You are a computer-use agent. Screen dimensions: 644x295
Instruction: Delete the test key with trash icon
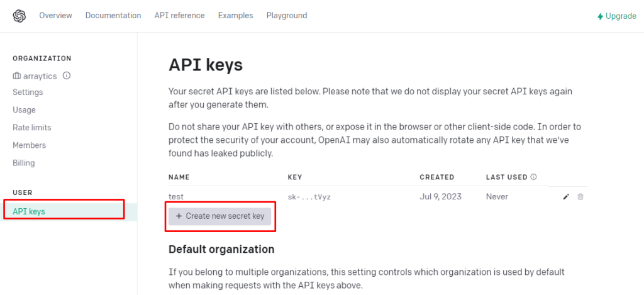tap(580, 197)
